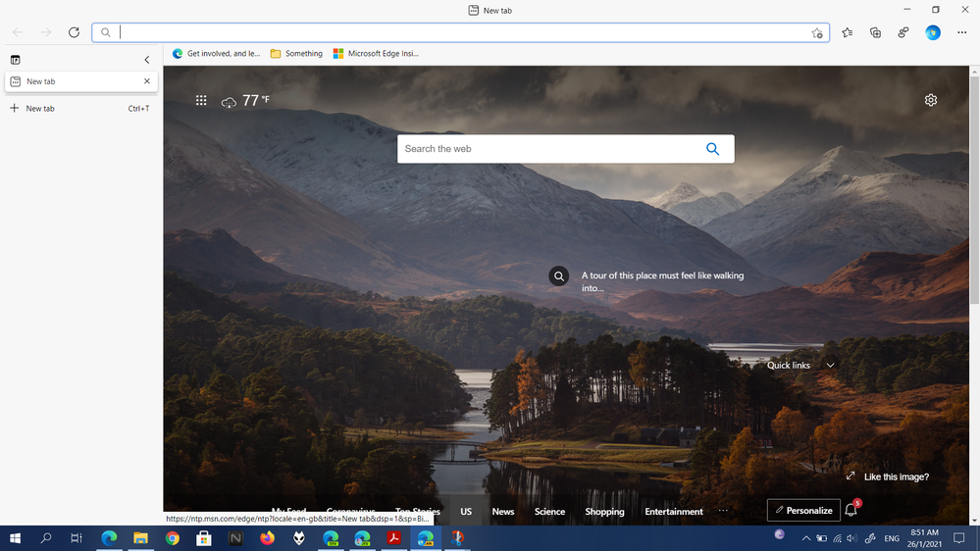Open 'A tour of this place' caption

pyautogui.click(x=662, y=281)
